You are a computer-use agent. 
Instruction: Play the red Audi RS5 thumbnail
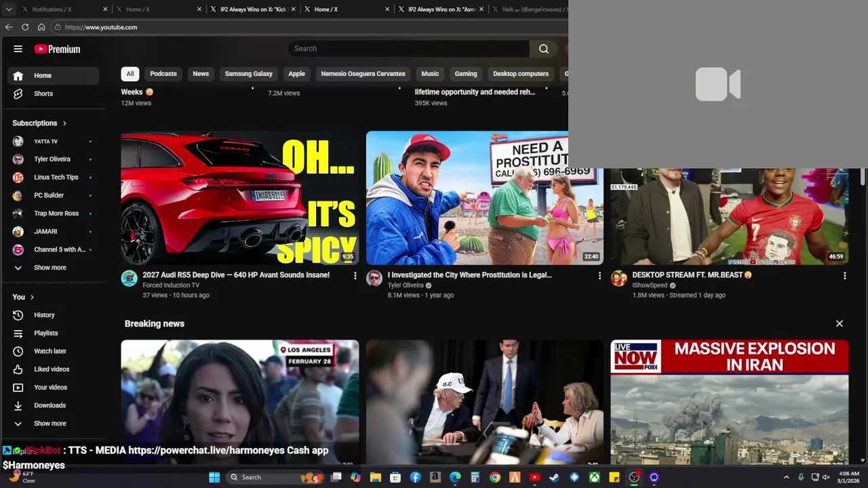tap(240, 198)
